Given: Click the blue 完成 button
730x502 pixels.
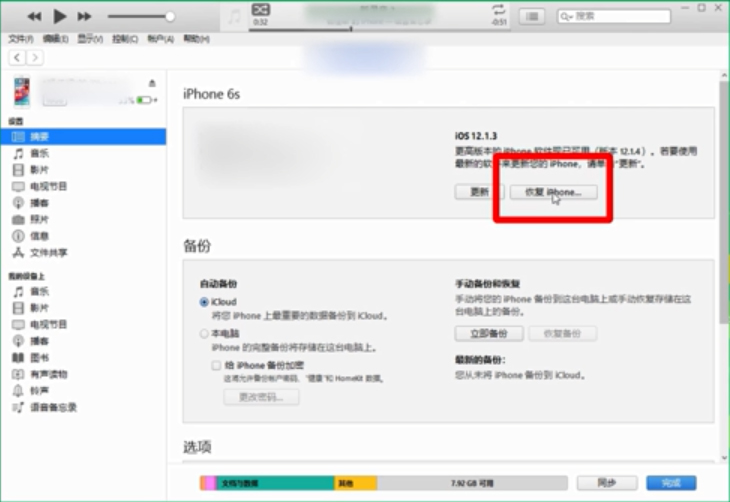Looking at the screenshot, I should pyautogui.click(x=671, y=483).
